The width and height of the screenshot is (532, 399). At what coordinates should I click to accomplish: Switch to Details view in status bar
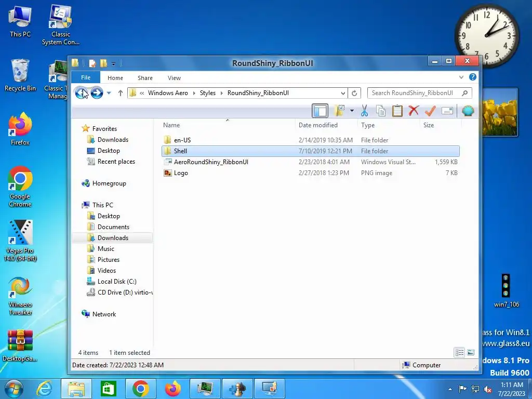click(459, 353)
